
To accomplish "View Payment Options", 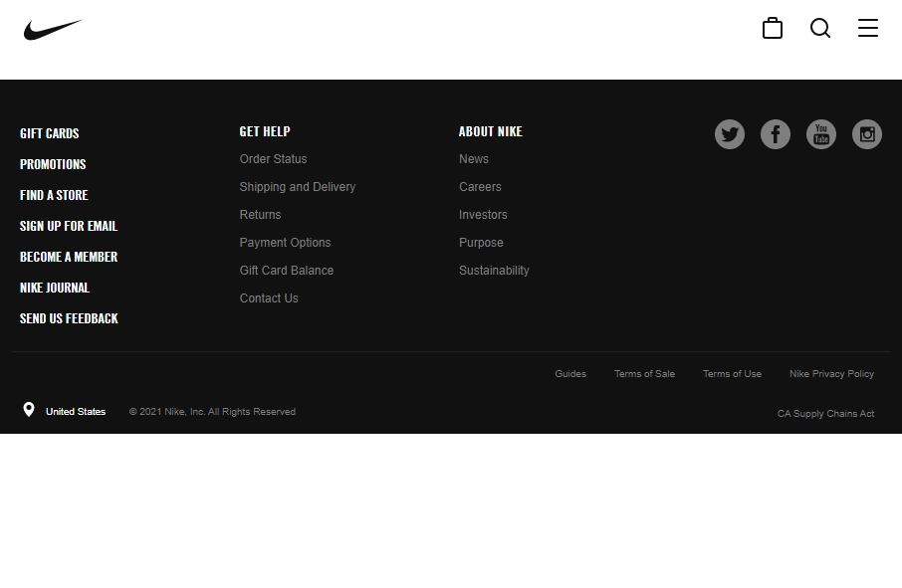I will (285, 243).
